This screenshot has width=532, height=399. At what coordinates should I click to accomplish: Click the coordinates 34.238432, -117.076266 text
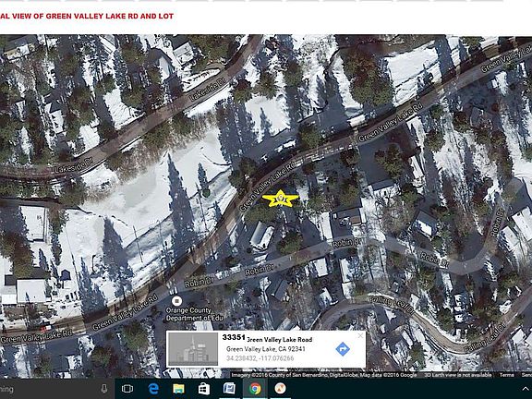(260, 358)
